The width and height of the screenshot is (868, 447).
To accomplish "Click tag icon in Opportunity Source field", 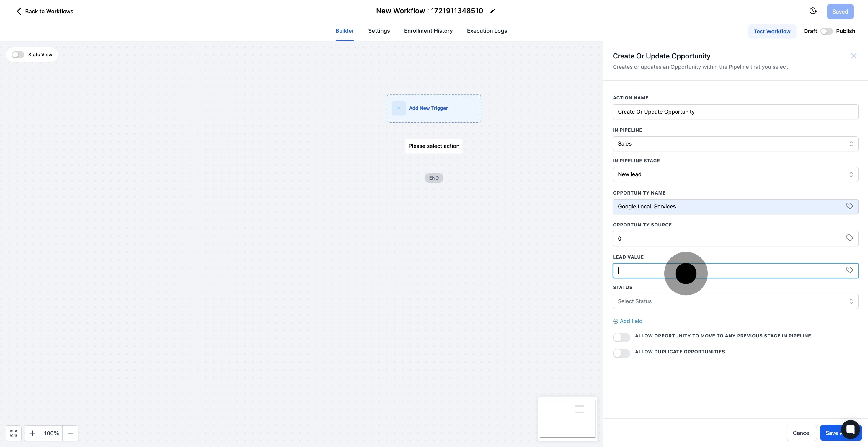I will [x=849, y=238].
